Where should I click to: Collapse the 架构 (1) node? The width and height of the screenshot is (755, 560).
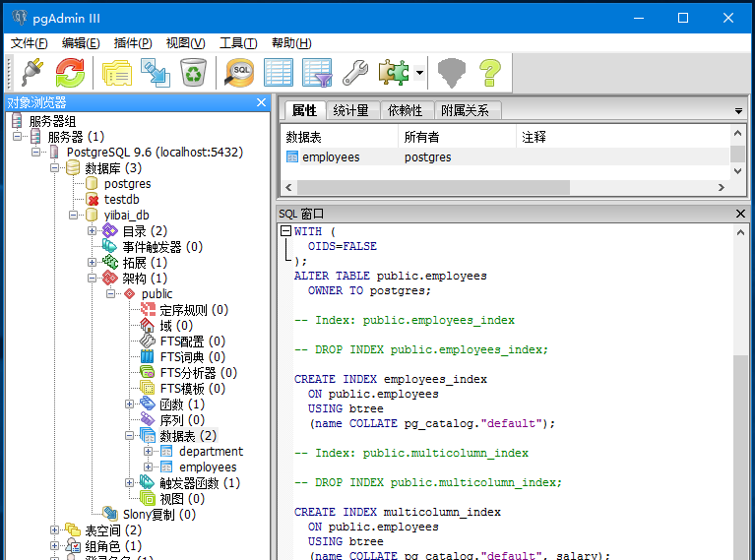pyautogui.click(x=92, y=278)
